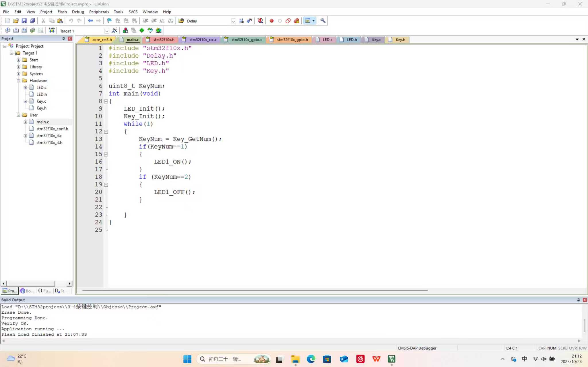Image resolution: width=588 pixels, height=367 pixels.
Task: Collapse the Hardware folder
Action: tap(18, 81)
